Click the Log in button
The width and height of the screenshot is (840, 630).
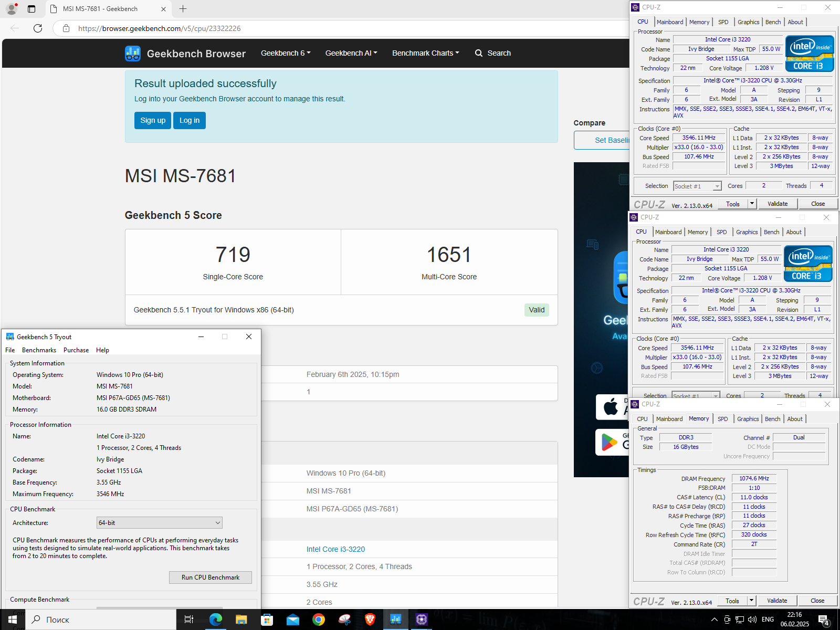[190, 120]
